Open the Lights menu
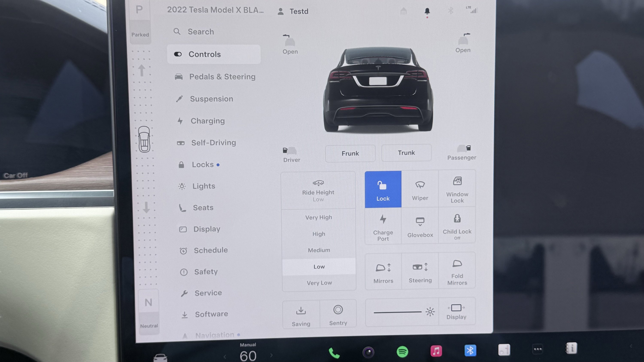 (x=197, y=186)
